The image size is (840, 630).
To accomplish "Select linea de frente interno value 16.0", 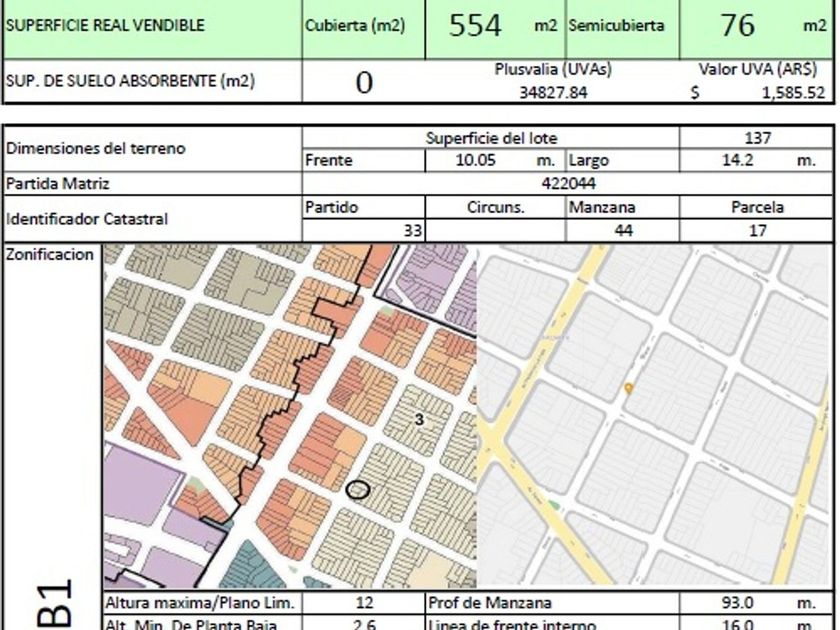I will pos(737,624).
